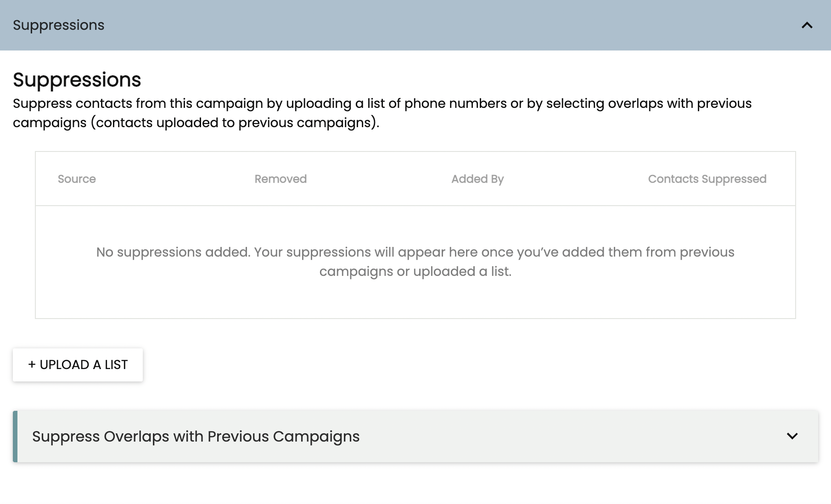Sort by the Source column header
831x504 pixels.
[77, 179]
